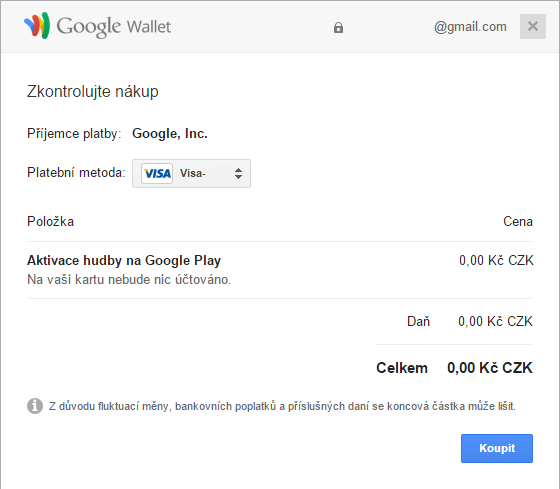This screenshot has width=560, height=489.
Task: Click 'Na vaši kartu nebude nic účtováno' note
Action: (129, 280)
